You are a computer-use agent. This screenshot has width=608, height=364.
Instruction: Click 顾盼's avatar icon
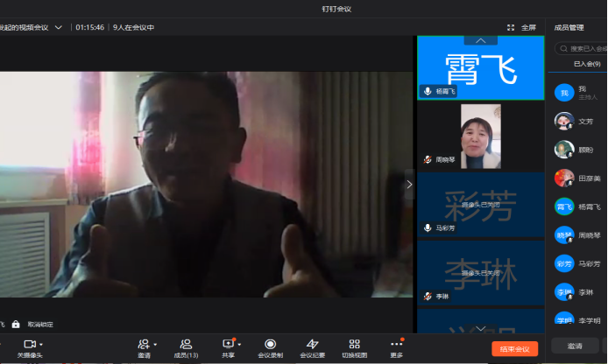pyautogui.click(x=564, y=150)
